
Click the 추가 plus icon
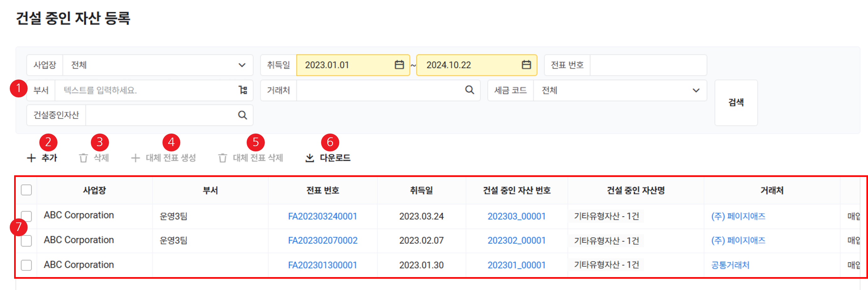(31, 158)
